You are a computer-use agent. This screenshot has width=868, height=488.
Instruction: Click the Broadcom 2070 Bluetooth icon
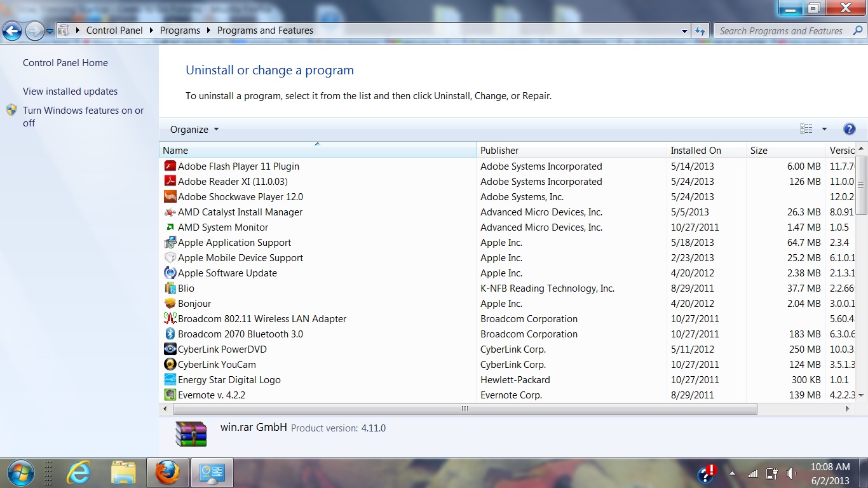[x=170, y=334]
